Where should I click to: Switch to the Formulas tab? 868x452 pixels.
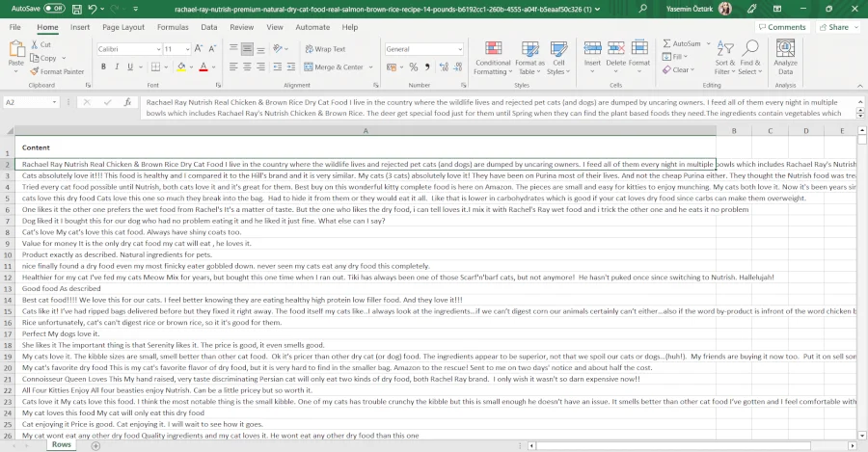click(x=173, y=27)
